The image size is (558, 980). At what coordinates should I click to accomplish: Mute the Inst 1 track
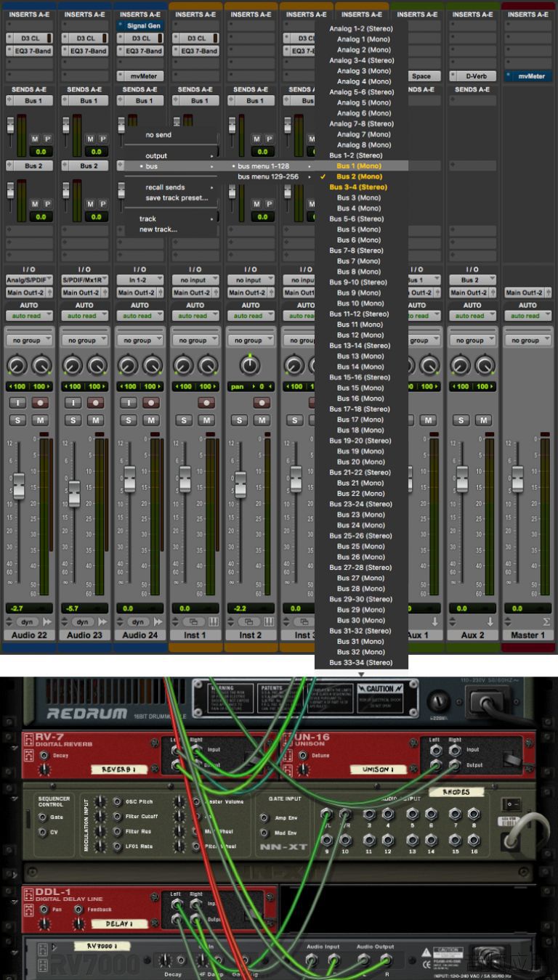(206, 420)
